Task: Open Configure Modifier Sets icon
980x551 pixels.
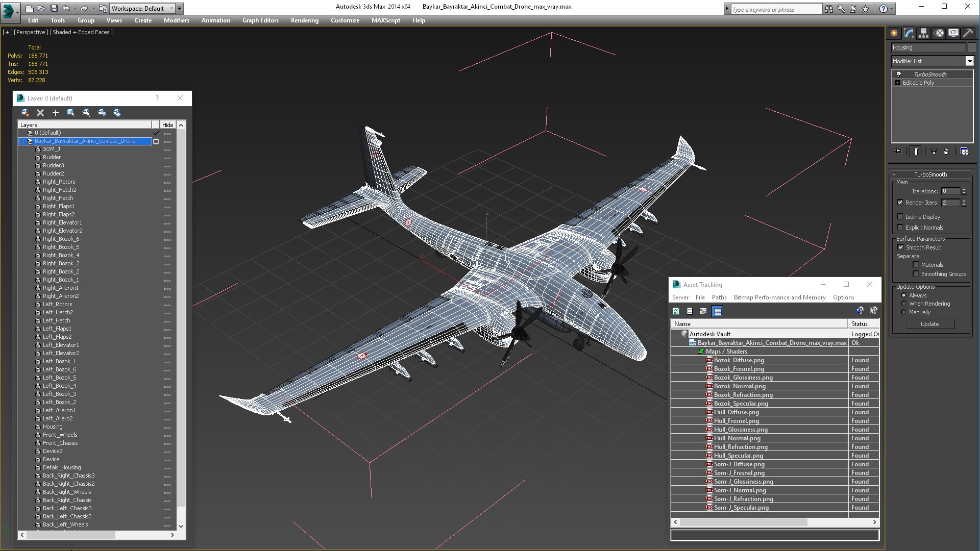Action: [965, 152]
